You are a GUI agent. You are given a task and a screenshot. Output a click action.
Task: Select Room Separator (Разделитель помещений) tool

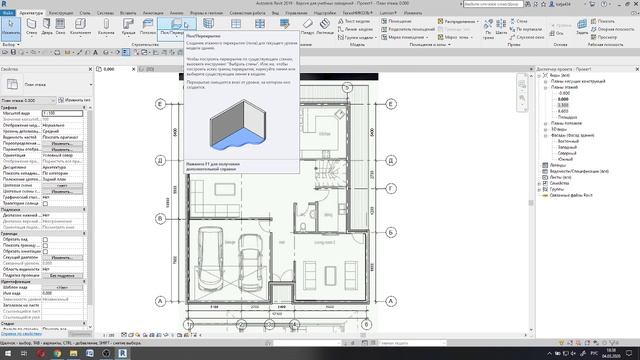click(x=408, y=29)
